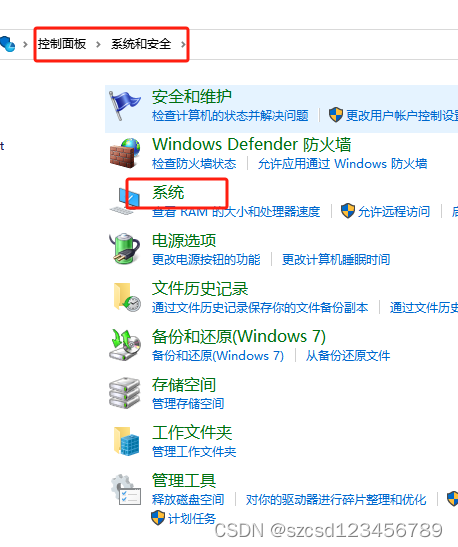Expand chevron after 控制面板 in address bar
Viewport: 458px width, 547px height.
pyautogui.click(x=98, y=44)
